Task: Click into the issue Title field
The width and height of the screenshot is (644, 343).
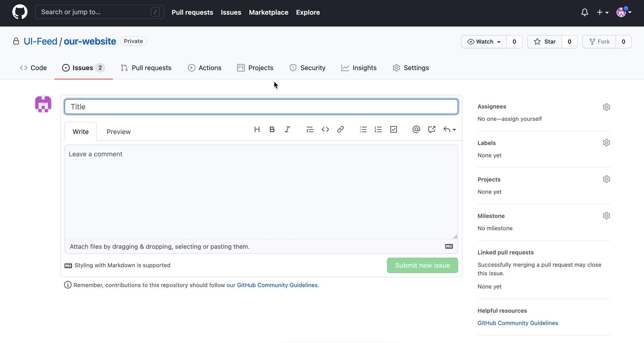Action: tap(261, 107)
